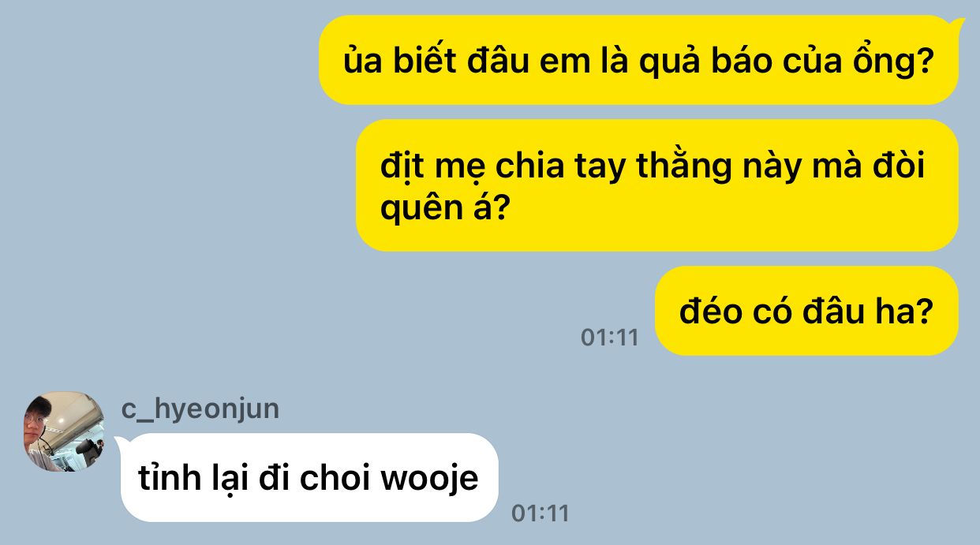Image resolution: width=980 pixels, height=545 pixels.
Task: Click the 01:11 timestamp beside the yellow bubble
Action: [x=609, y=337]
